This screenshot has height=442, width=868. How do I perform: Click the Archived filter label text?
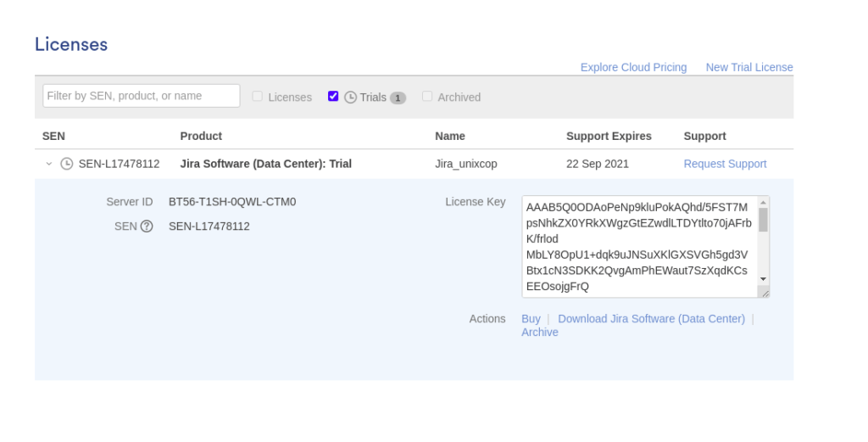coord(459,97)
